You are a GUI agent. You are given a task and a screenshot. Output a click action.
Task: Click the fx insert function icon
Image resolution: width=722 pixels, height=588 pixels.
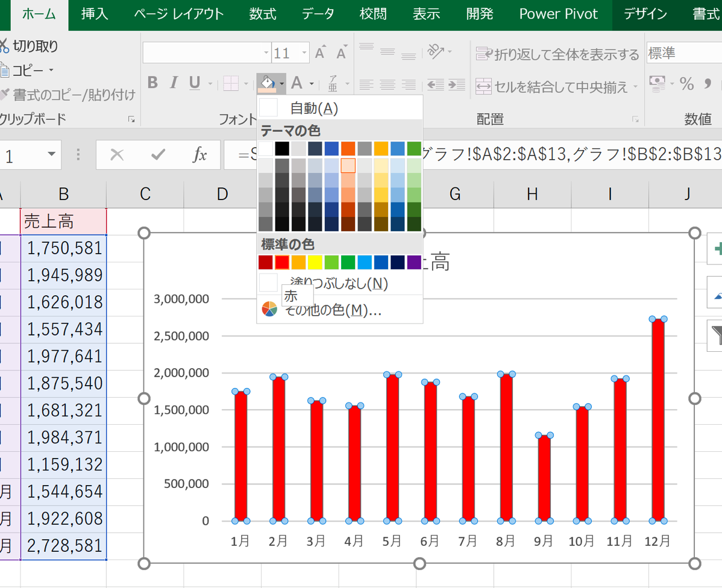[199, 154]
